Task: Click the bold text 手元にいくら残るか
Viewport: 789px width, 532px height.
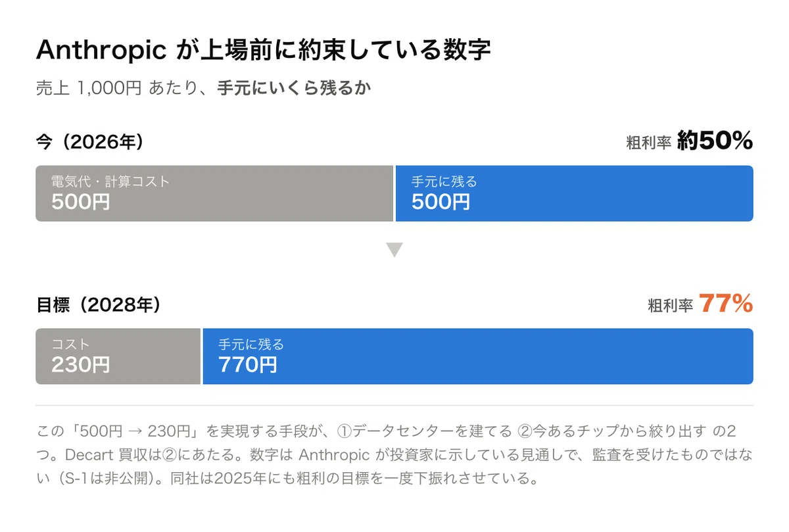Action: [294, 88]
